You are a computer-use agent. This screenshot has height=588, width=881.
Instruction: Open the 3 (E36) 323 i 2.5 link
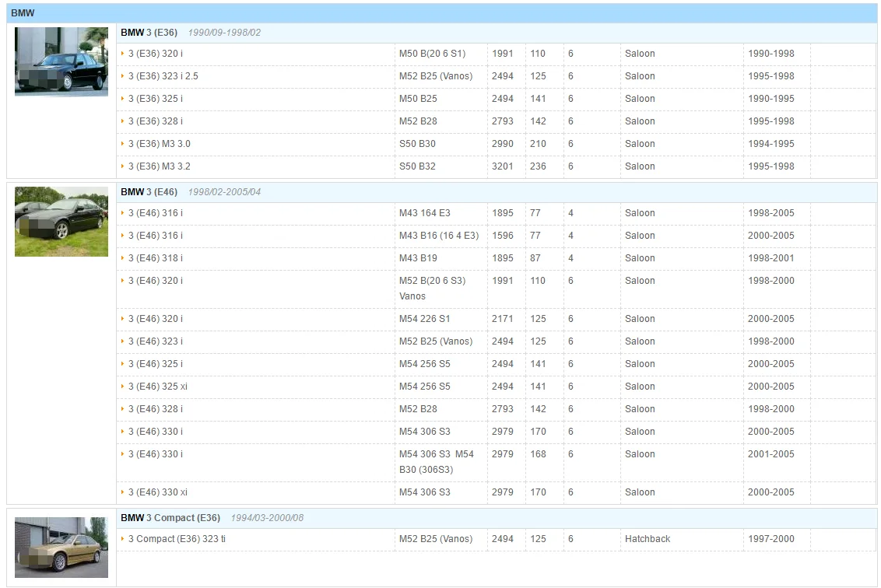[x=163, y=76]
